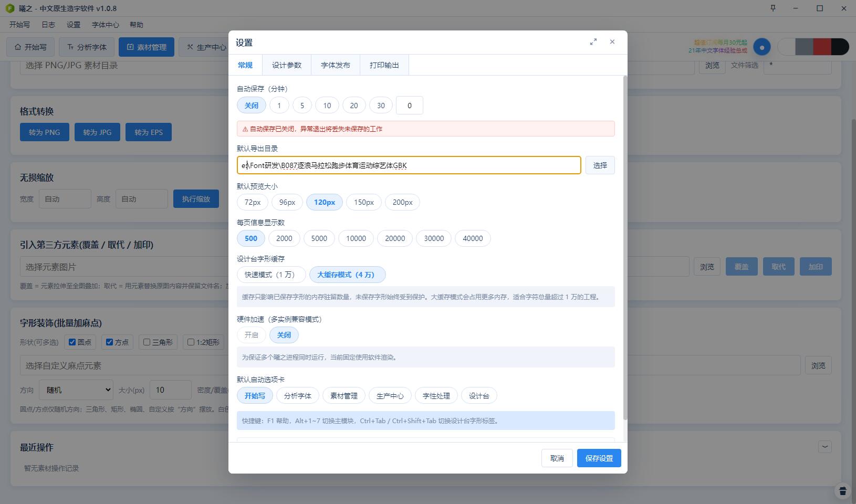Cancel the settings dialog with 取消
The image size is (856, 504).
point(557,458)
